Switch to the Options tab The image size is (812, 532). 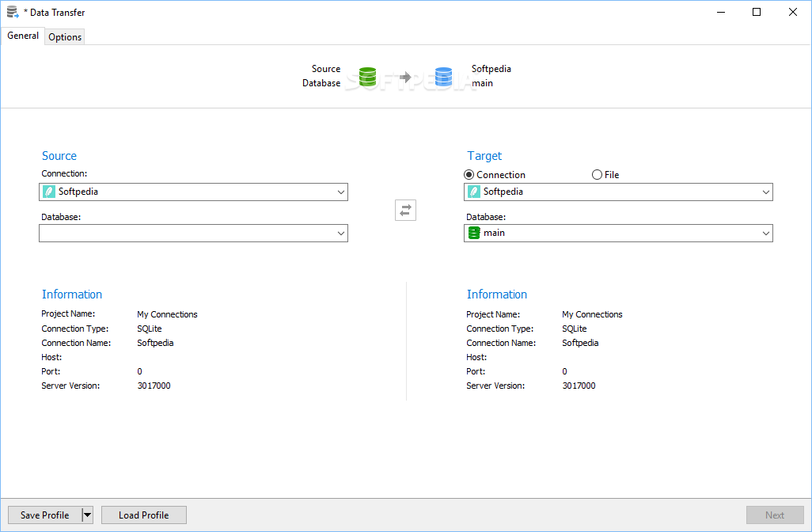point(65,37)
